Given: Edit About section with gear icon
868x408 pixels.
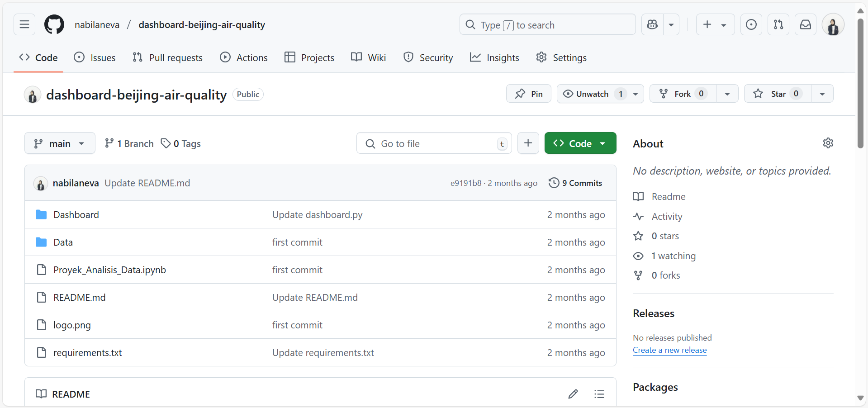Looking at the screenshot, I should pyautogui.click(x=828, y=143).
